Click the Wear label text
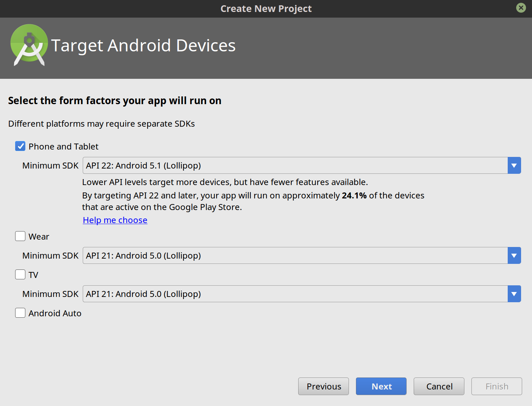Screen dimensions: 532x406 39,236
